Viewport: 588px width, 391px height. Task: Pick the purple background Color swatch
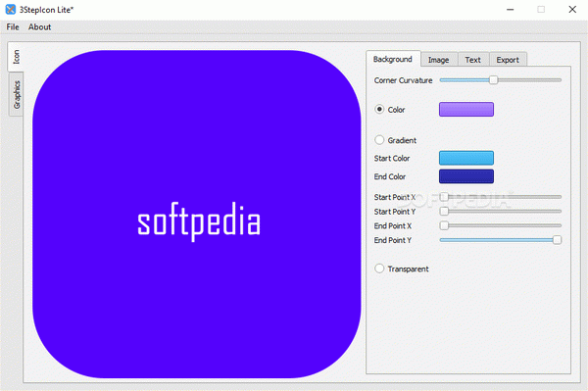tap(466, 109)
